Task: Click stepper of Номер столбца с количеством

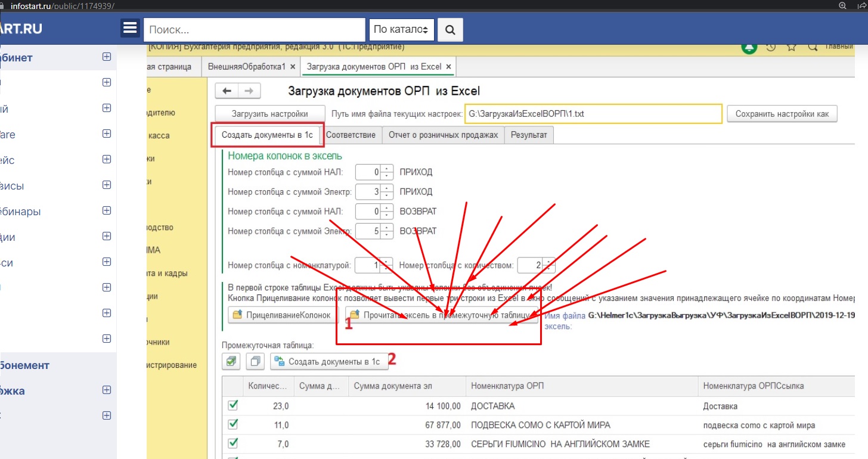Action: [550, 265]
